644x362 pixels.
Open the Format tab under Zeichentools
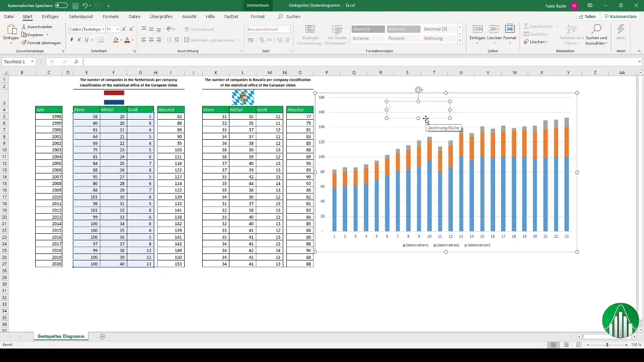258,17
